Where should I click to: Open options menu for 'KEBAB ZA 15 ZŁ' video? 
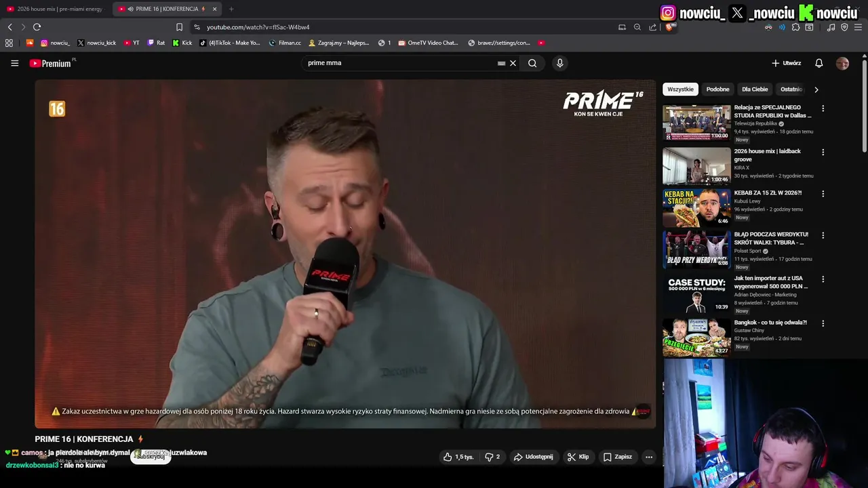pyautogui.click(x=823, y=194)
